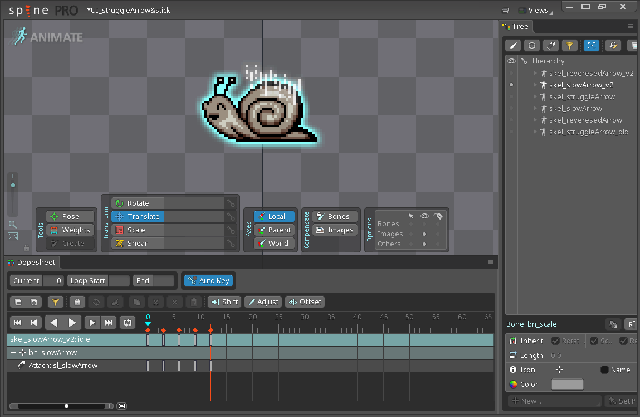640x417 pixels.
Task: Toggle the Auto Key button
Action: [209, 281]
